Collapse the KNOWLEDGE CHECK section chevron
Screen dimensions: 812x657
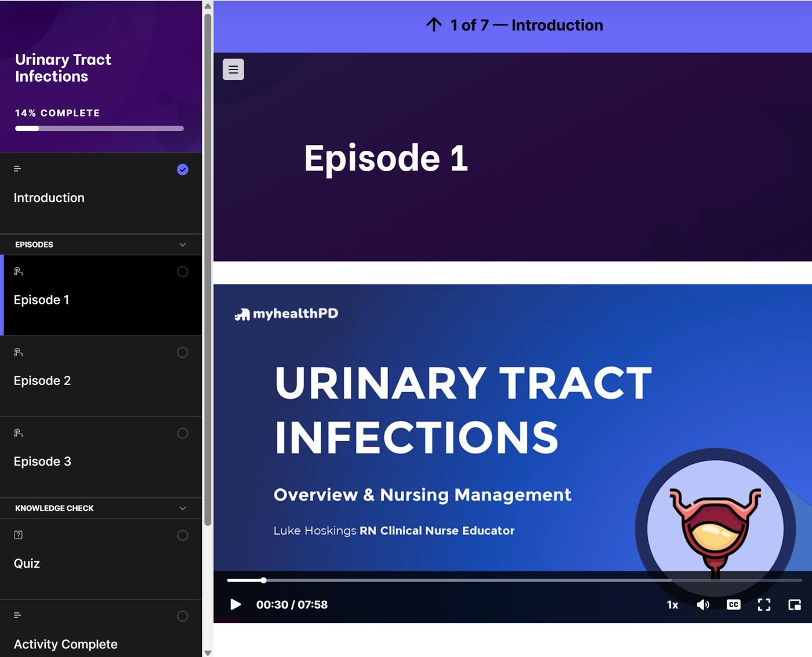(183, 509)
